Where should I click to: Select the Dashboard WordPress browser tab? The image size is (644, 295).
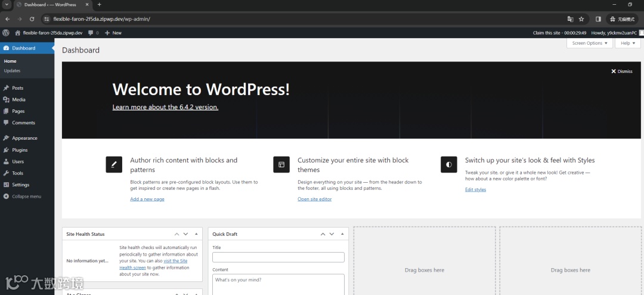[54, 5]
